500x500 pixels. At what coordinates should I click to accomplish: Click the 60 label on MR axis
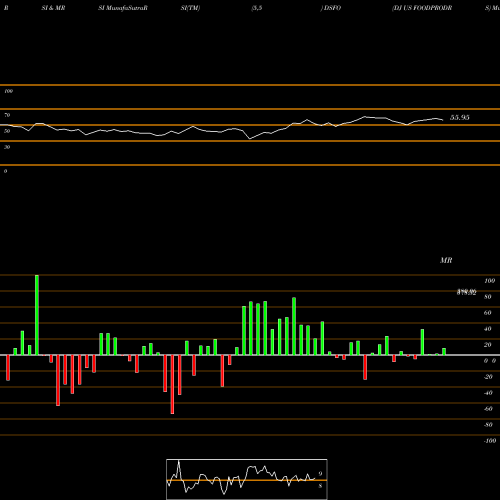click(x=487, y=313)
